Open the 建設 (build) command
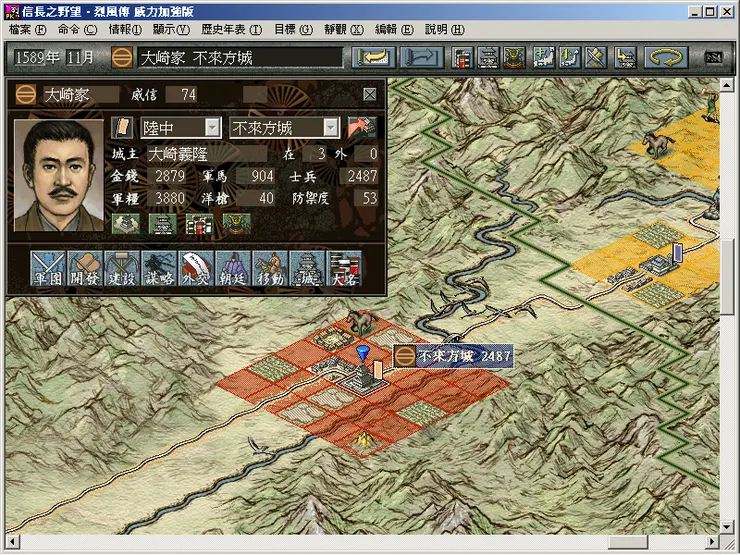Screen dimensions: 740x555 122,268
